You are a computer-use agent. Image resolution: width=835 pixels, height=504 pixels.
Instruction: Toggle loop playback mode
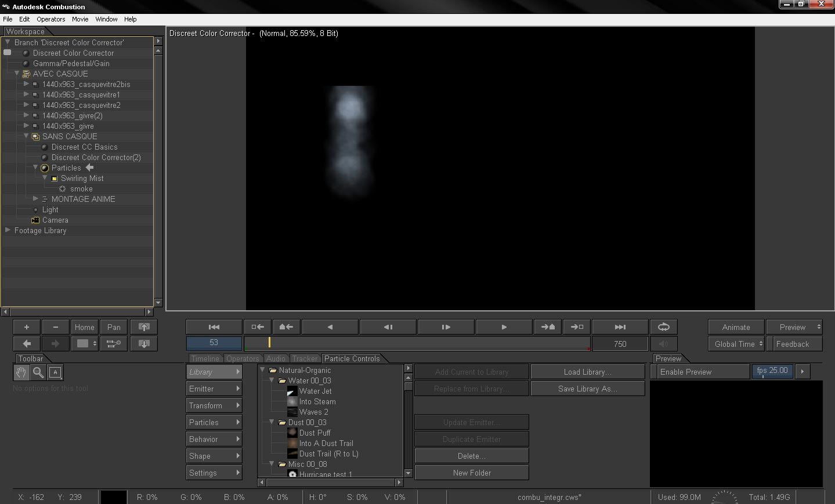click(664, 327)
